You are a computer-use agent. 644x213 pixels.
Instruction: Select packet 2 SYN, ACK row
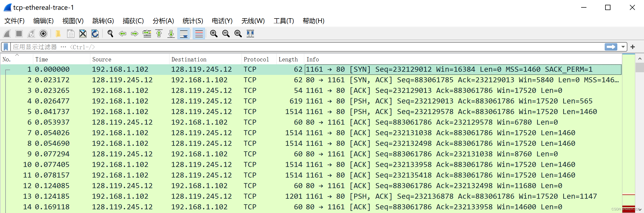(311, 80)
